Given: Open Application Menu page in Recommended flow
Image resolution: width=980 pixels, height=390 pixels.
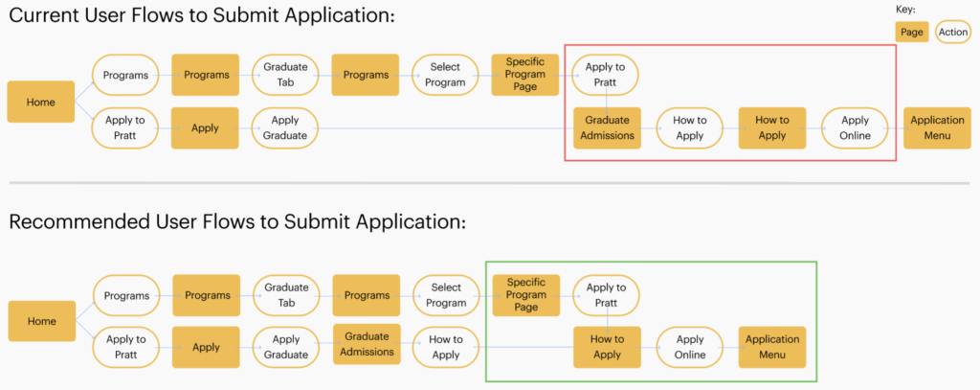Looking at the screenshot, I should (x=772, y=348).
